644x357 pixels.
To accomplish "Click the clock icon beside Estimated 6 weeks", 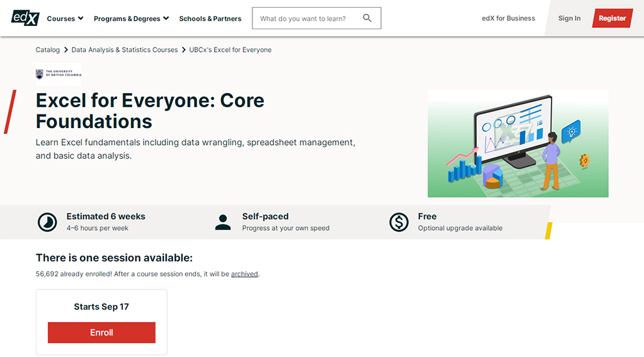I will 47,222.
